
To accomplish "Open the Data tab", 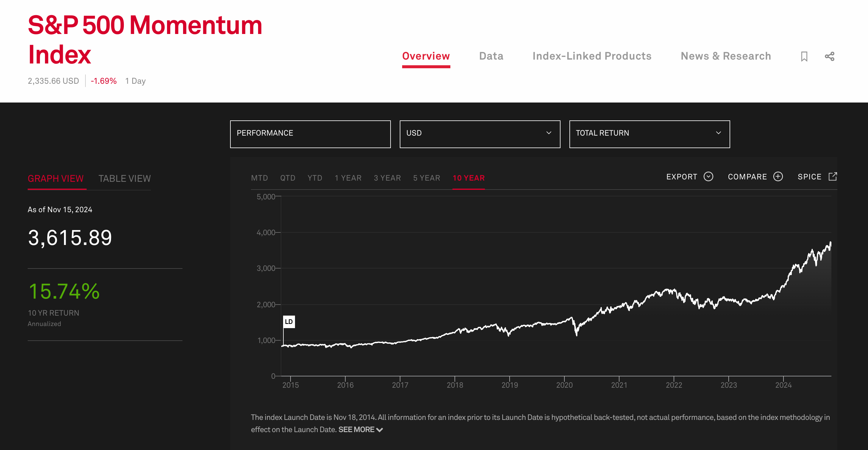I will pyautogui.click(x=491, y=56).
